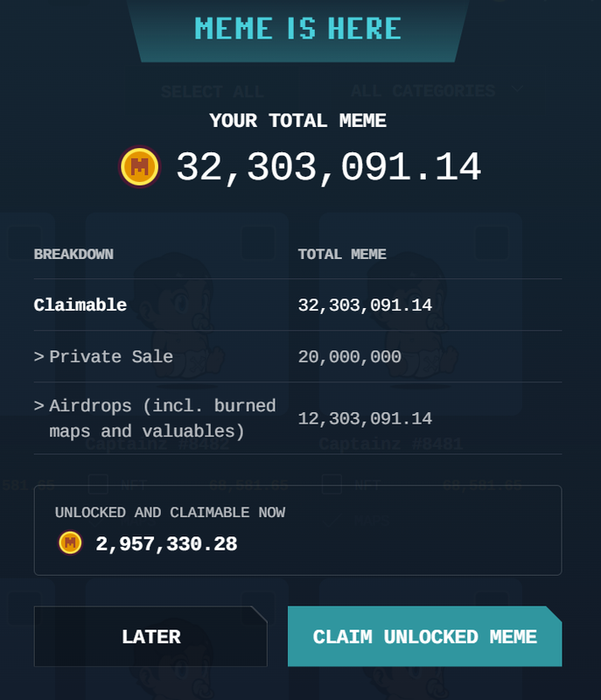
Task: Click the Claim Unlocked MEME button
Action: 424,637
